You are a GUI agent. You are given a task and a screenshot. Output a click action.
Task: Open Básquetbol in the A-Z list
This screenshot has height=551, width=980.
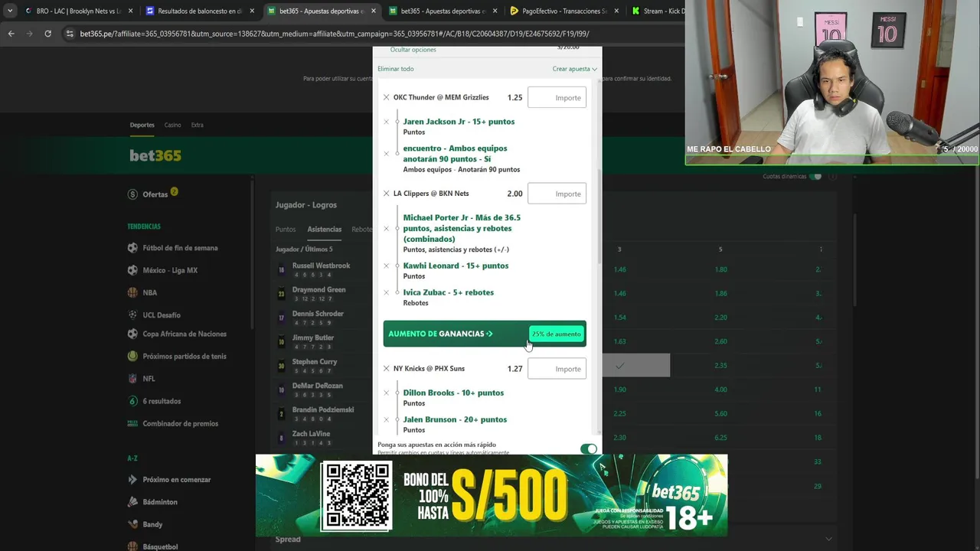[160, 546]
